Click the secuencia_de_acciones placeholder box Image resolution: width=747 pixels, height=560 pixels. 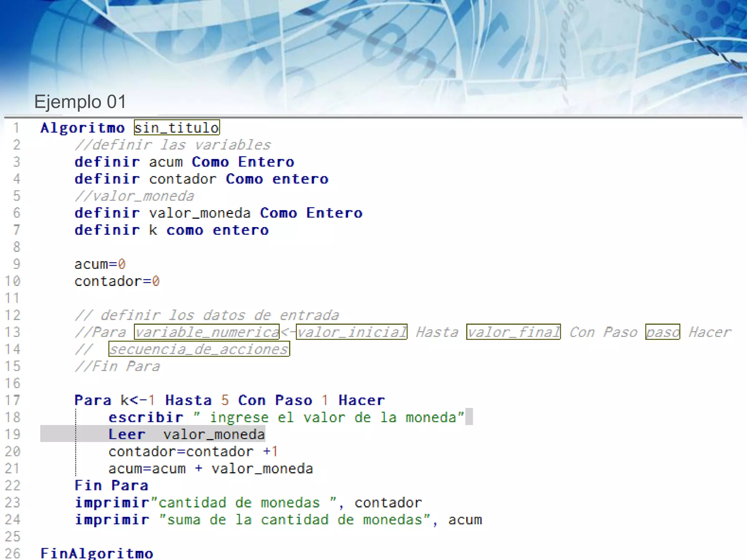tap(199, 349)
